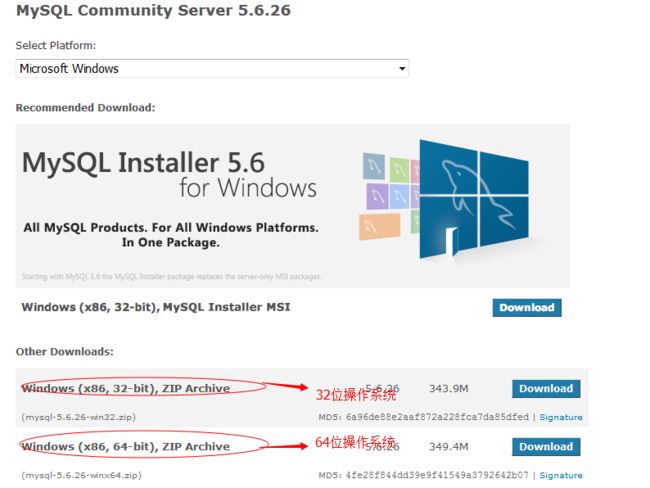
Task: Click MD5 hash starting with 4fe28f84
Action: pyautogui.click(x=437, y=475)
